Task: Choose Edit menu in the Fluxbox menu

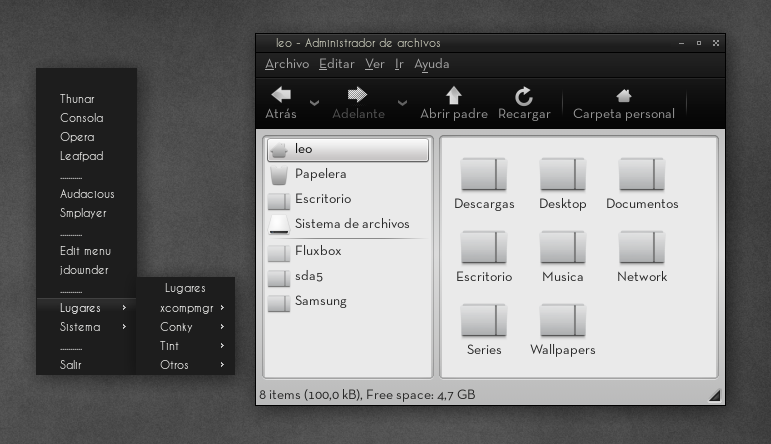Action: click(x=87, y=251)
